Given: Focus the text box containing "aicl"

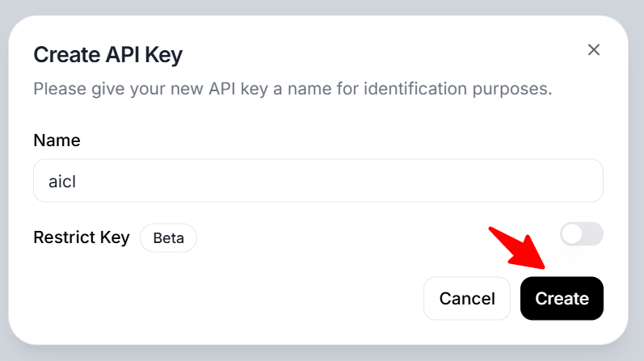Looking at the screenshot, I should (x=318, y=181).
